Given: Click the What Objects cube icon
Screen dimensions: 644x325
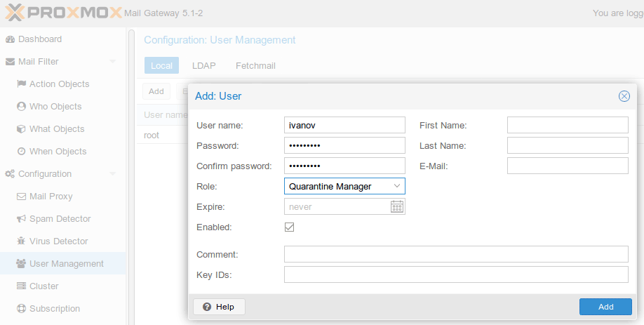Looking at the screenshot, I should point(21,129).
